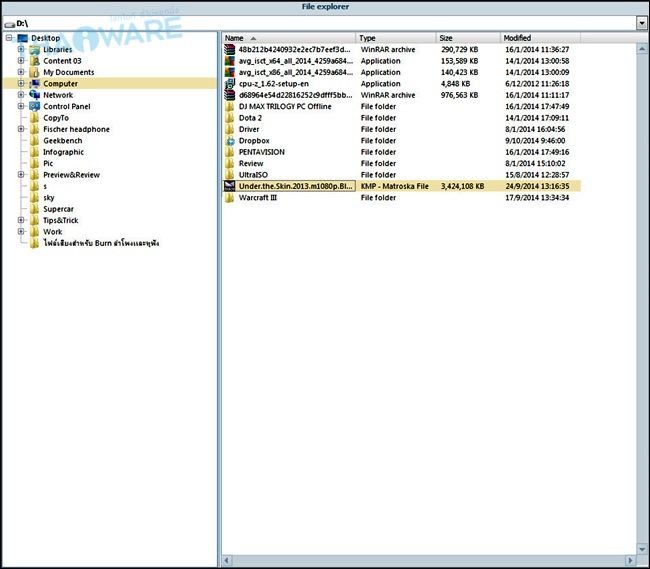Click the cpu-z setup icon
This screenshot has width=650, height=569.
[230, 84]
